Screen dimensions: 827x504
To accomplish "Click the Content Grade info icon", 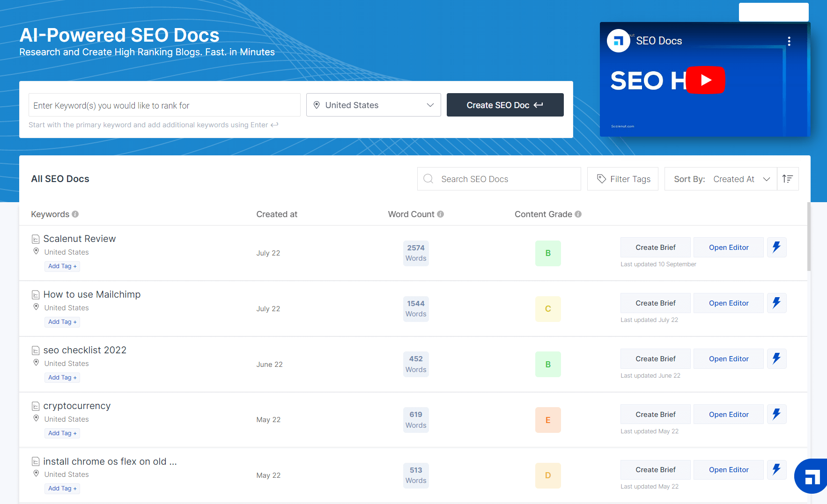I will (579, 214).
